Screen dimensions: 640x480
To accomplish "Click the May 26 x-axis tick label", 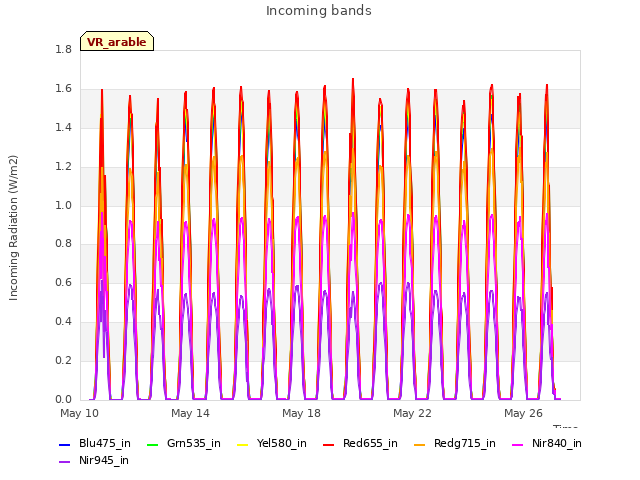I will (524, 413).
